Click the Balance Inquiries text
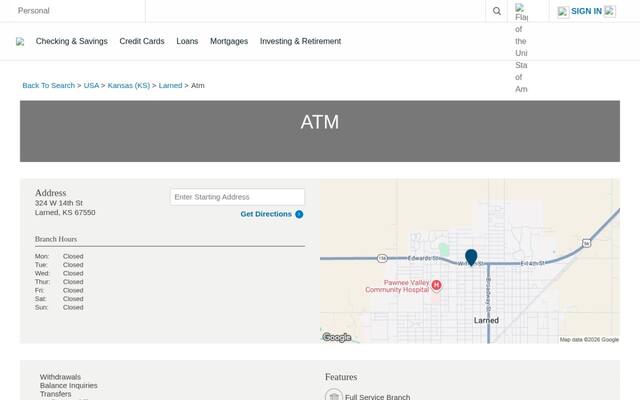The width and height of the screenshot is (640, 400). [69, 385]
